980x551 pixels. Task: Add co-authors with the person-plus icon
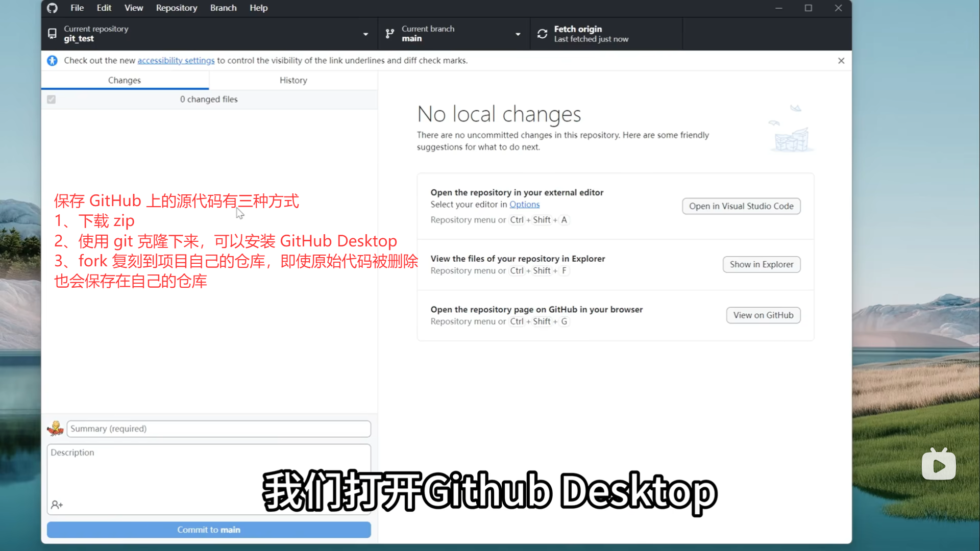pyautogui.click(x=57, y=505)
